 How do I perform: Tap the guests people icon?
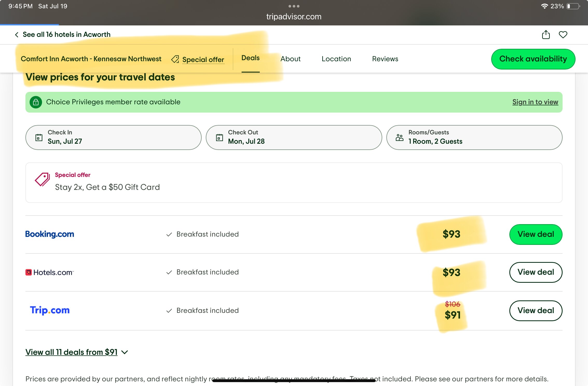click(399, 137)
